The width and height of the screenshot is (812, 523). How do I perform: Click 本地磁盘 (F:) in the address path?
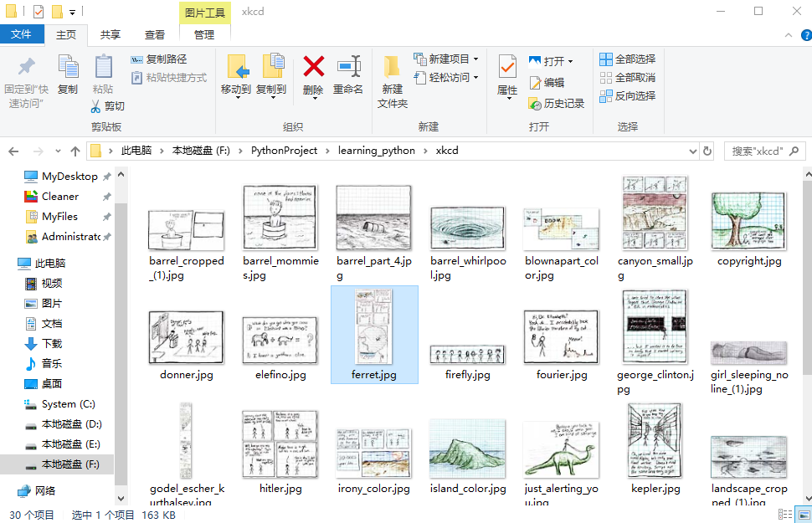tap(201, 151)
